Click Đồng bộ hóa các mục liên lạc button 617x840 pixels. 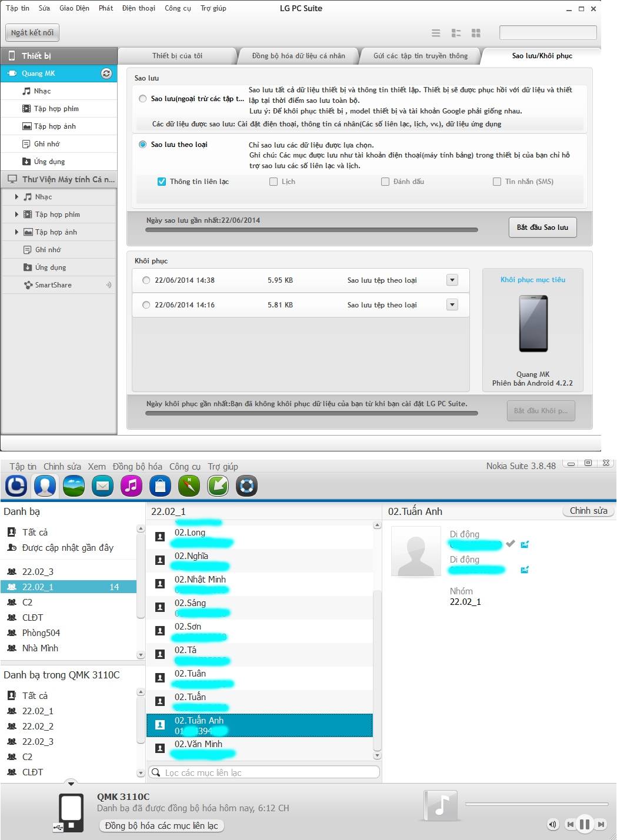click(162, 826)
